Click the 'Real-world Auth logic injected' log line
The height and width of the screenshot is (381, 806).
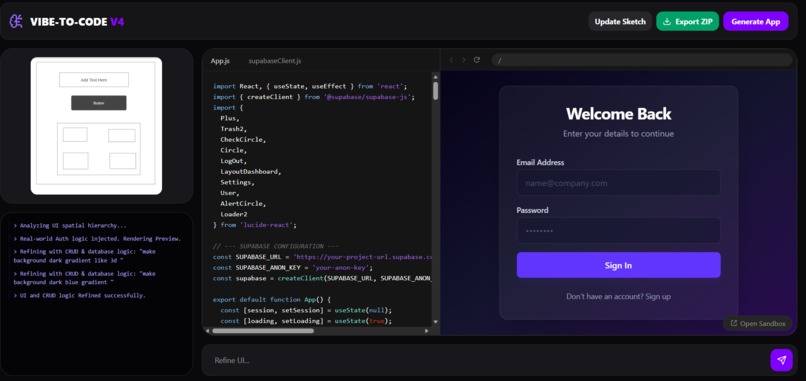point(97,239)
